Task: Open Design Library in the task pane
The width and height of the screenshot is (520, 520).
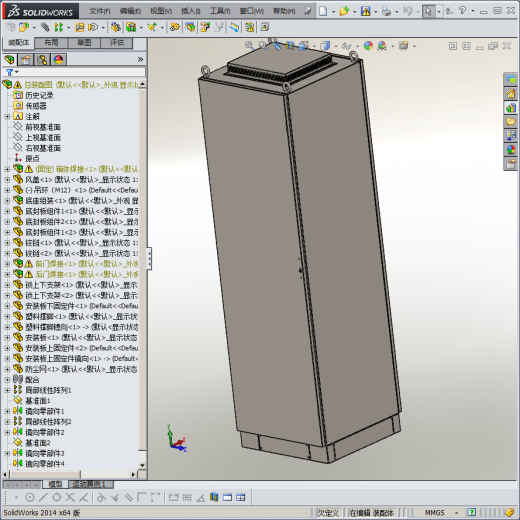Action: click(x=511, y=108)
